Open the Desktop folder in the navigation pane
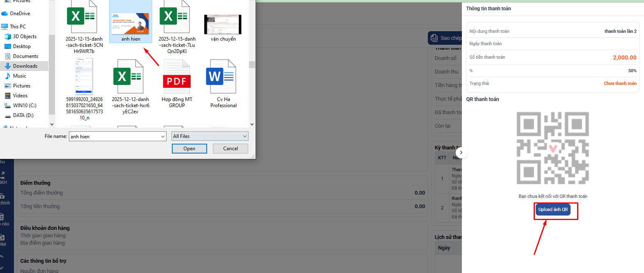 [22, 46]
